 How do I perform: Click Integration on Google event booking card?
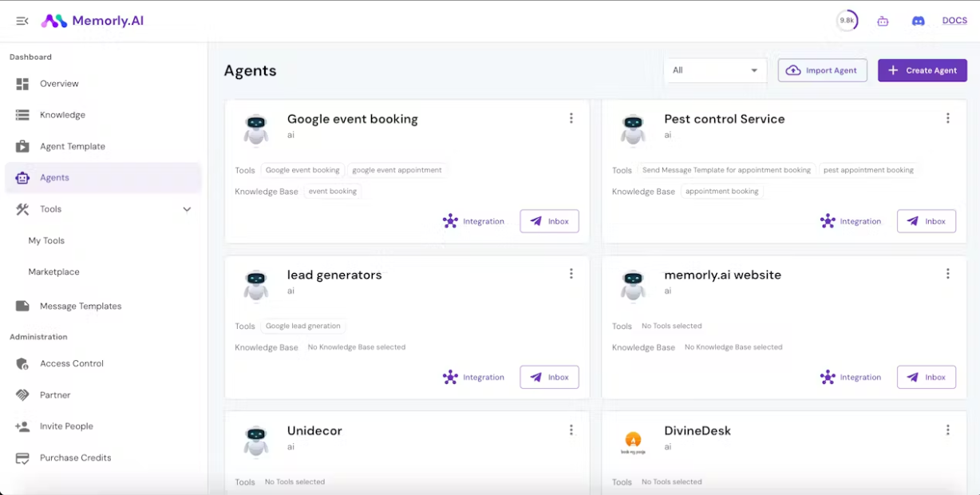pos(474,221)
